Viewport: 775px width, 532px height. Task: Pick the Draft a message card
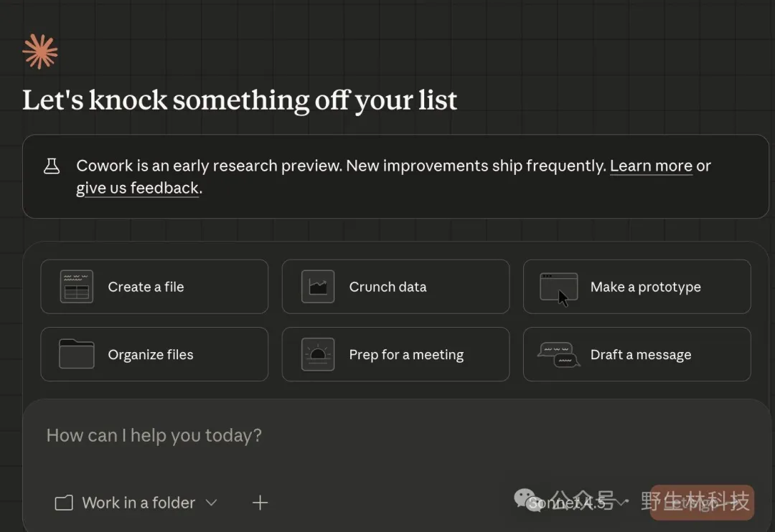click(637, 354)
